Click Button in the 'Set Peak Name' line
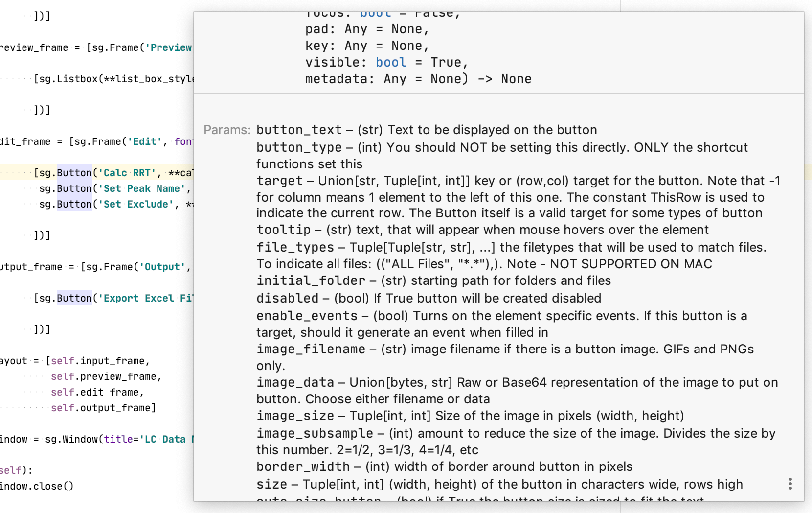 point(74,188)
